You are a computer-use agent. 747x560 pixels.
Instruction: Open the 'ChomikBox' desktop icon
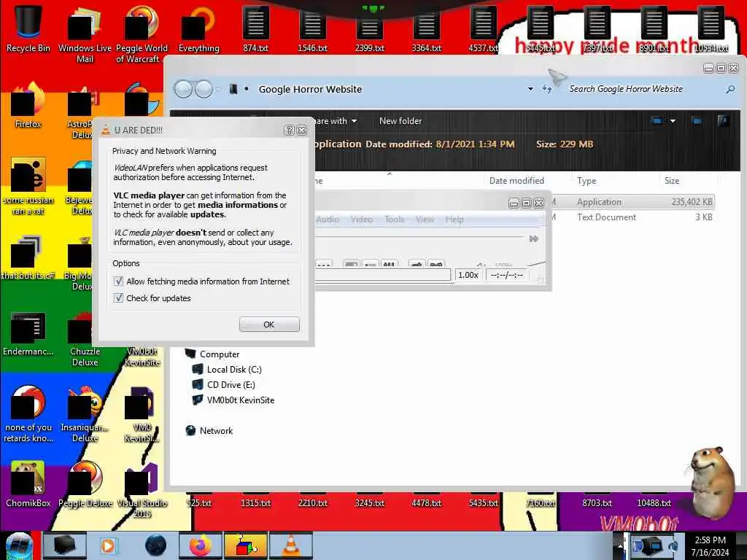pos(28,484)
